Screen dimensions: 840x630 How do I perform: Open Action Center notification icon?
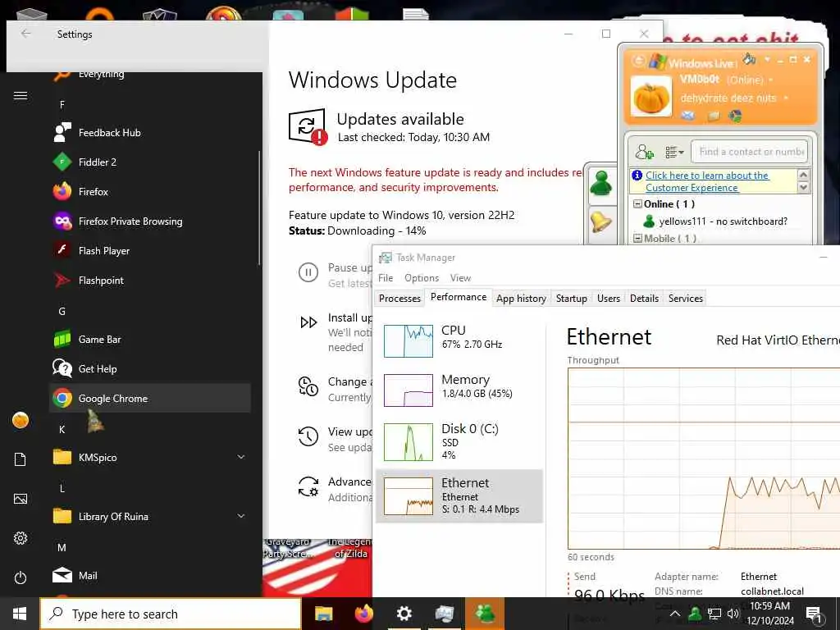(x=815, y=614)
